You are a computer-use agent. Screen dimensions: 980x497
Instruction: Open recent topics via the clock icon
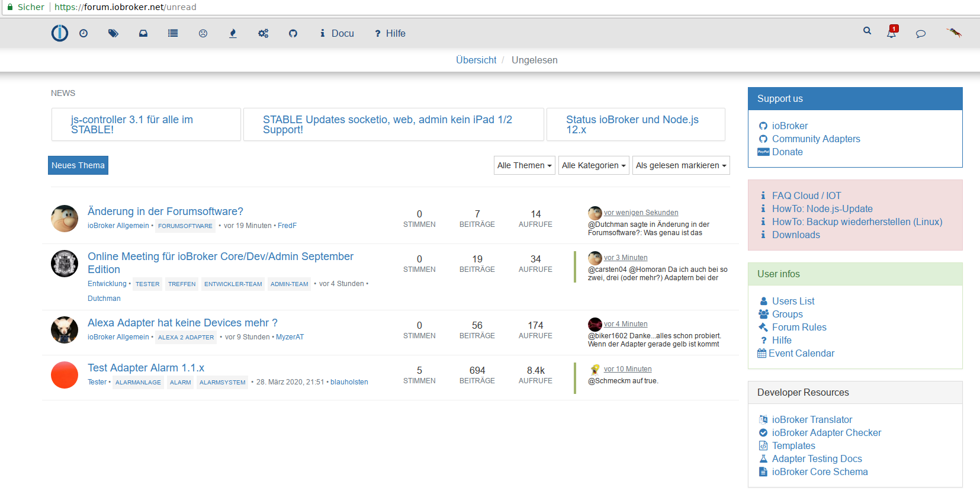tap(83, 34)
